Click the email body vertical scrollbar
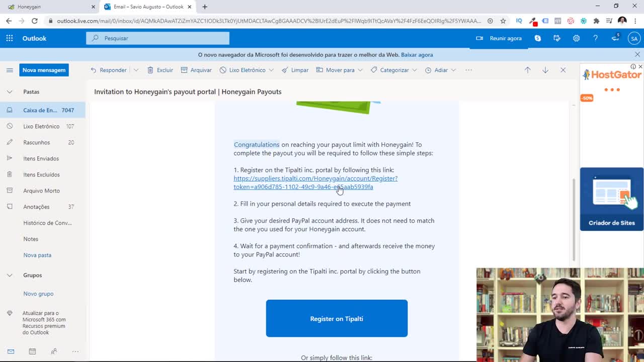644x362 pixels. point(574,220)
